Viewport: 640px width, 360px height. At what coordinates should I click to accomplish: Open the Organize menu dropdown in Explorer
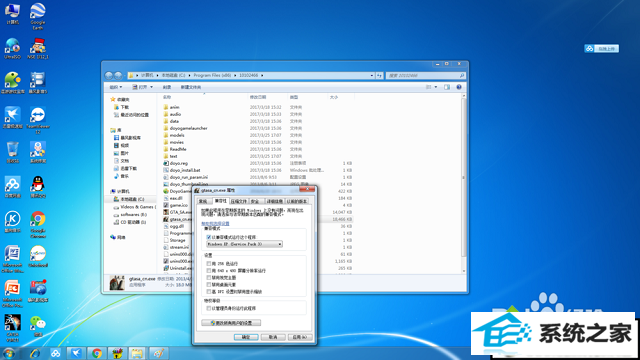coord(116,87)
